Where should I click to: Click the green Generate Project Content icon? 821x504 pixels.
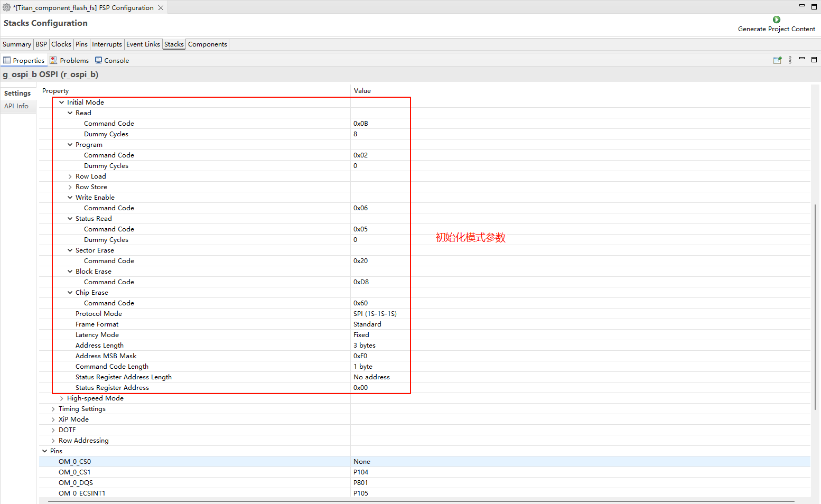[776, 20]
